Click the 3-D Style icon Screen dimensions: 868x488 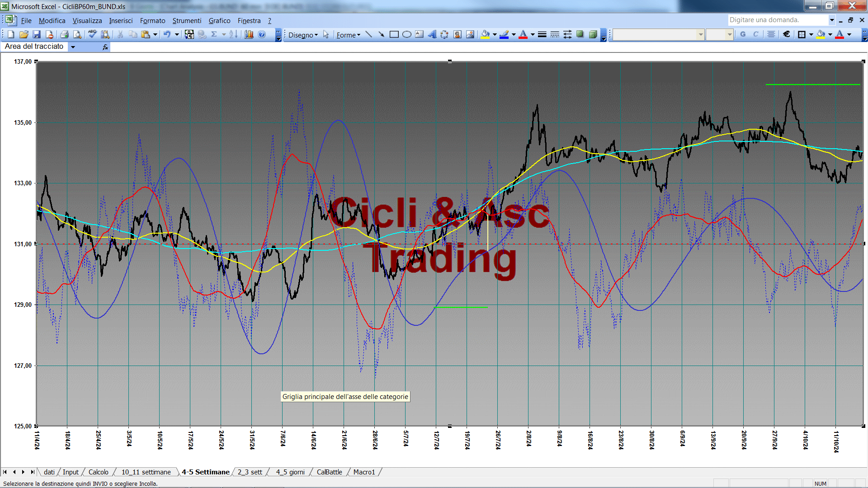pos(593,34)
